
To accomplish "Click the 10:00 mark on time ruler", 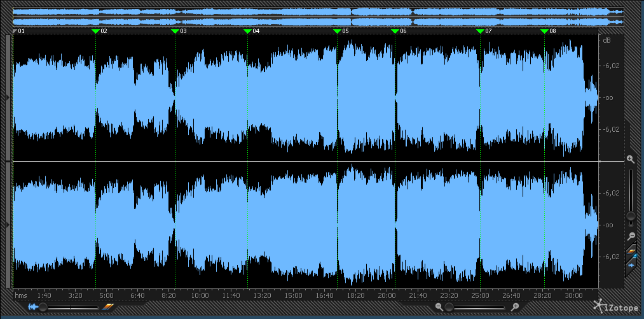I will tap(200, 295).
